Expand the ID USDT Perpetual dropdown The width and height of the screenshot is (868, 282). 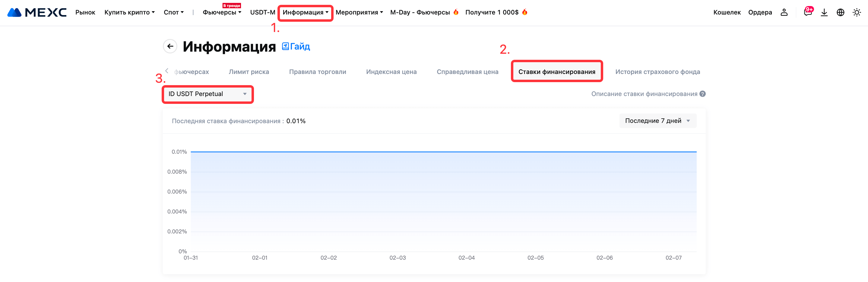(x=207, y=94)
